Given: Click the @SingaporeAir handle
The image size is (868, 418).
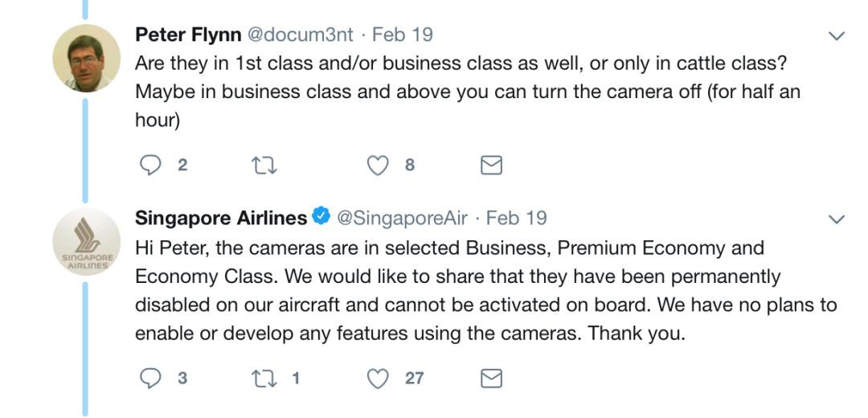Looking at the screenshot, I should coord(401,218).
